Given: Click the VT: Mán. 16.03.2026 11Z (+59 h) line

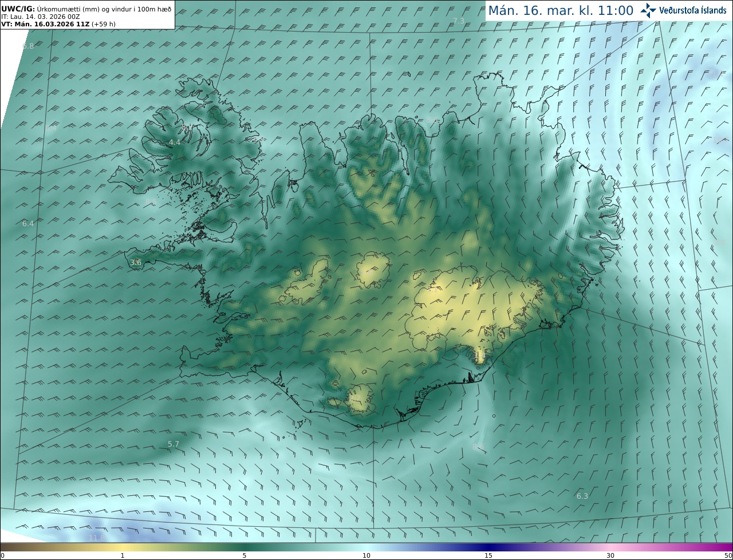Looking at the screenshot, I should coord(58,24).
